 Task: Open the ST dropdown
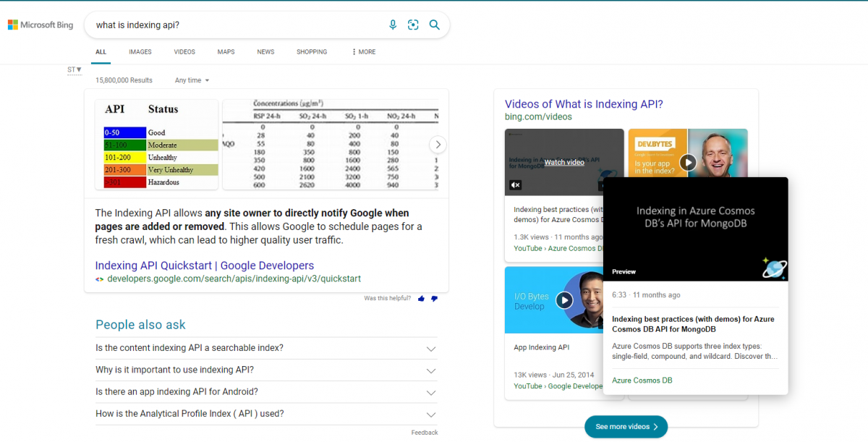click(x=75, y=70)
